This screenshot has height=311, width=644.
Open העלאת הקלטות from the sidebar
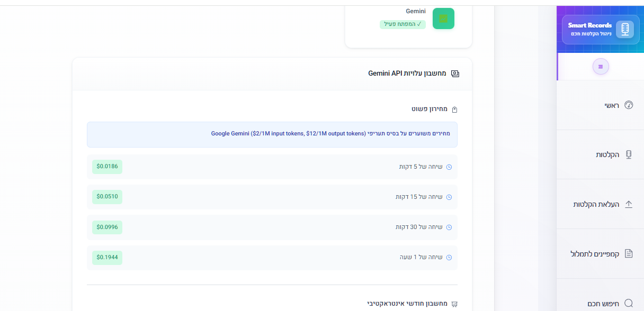click(596, 204)
